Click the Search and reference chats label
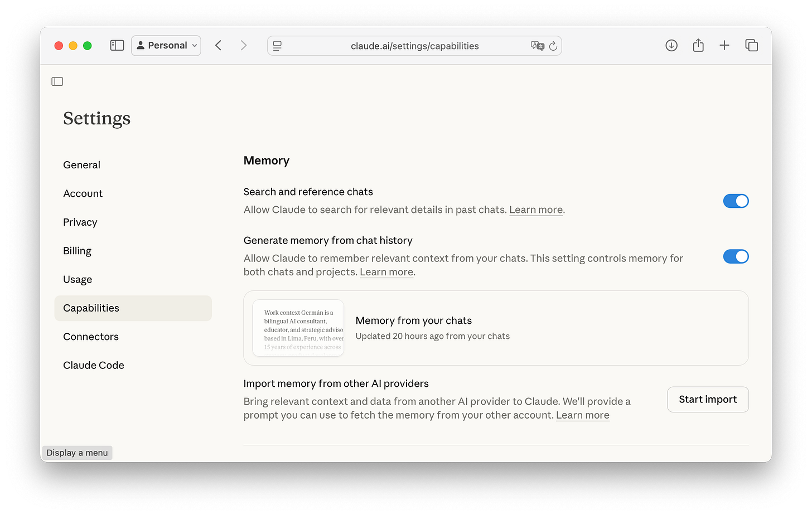Image resolution: width=812 pixels, height=515 pixels. [x=308, y=192]
